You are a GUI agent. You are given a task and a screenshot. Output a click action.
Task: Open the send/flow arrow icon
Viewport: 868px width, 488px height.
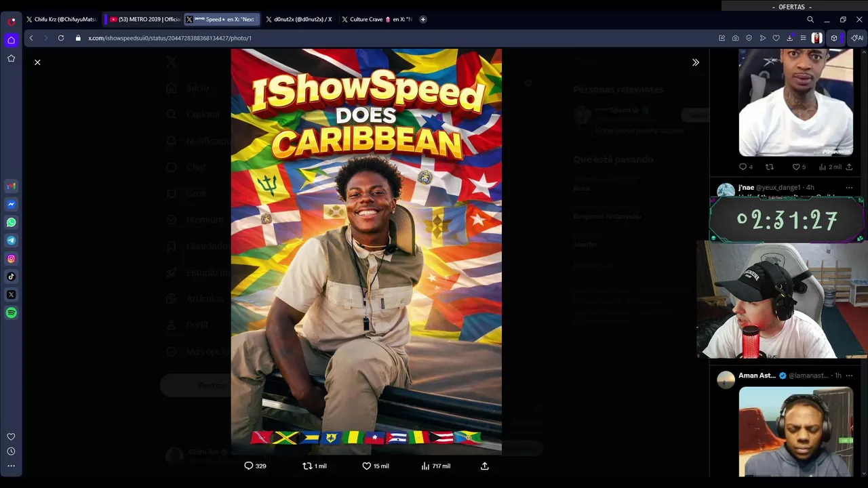[763, 38]
